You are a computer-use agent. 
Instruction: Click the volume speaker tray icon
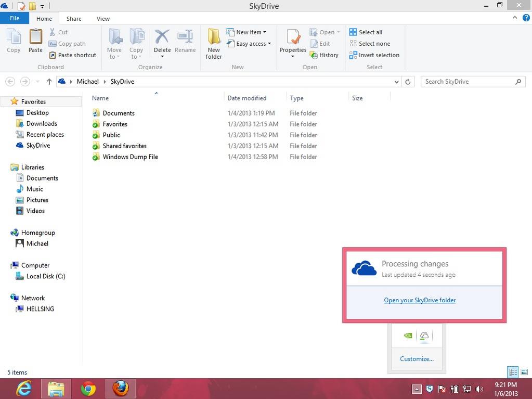(x=479, y=389)
